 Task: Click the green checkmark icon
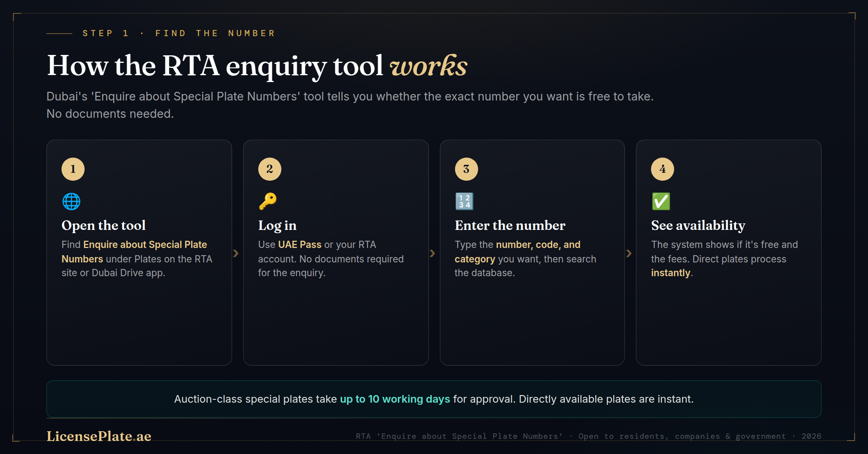(661, 201)
